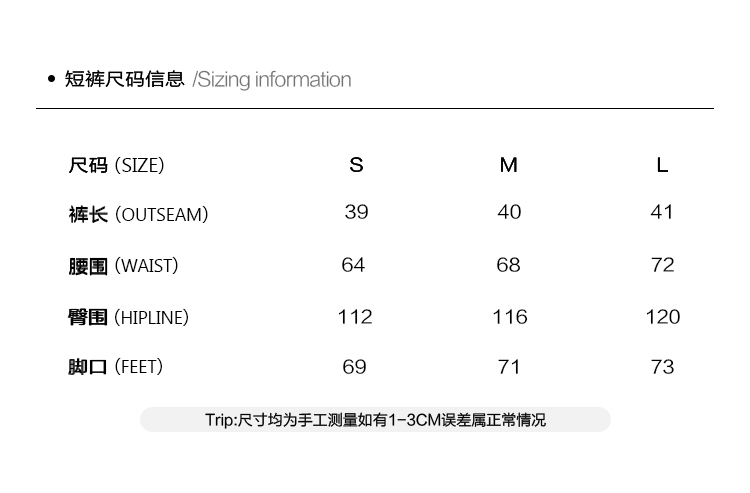The image size is (750, 493).
Task: Select the 臀围 (HIPLINE) row label
Action: coord(128,318)
